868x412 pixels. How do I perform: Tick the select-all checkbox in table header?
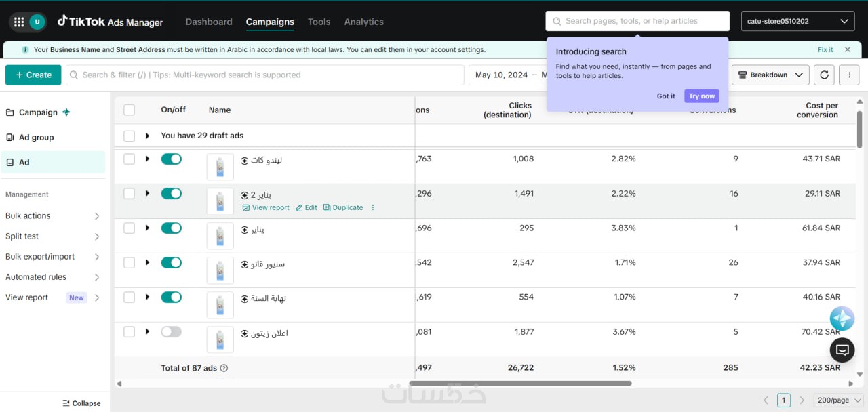(130, 110)
